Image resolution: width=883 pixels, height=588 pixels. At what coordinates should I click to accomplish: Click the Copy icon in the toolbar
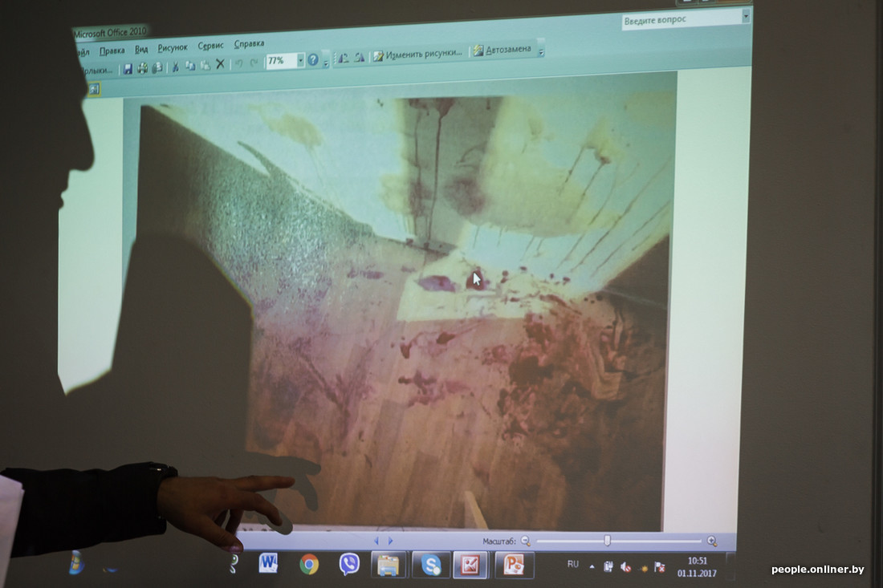click(190, 67)
